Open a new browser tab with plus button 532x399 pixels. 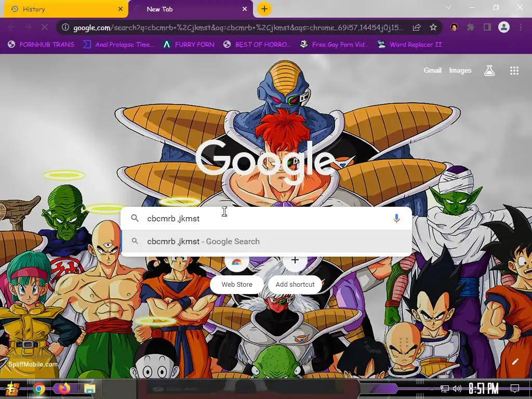point(264,9)
